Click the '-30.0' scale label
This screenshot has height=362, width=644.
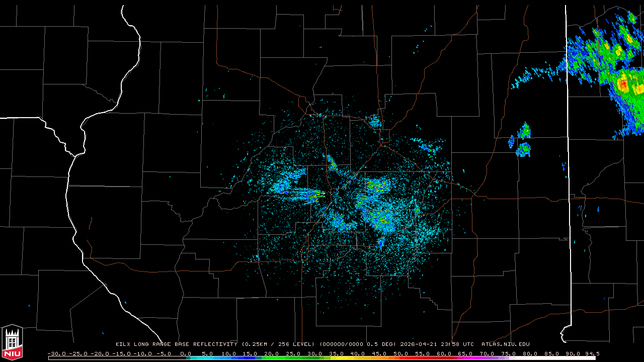[56, 353]
